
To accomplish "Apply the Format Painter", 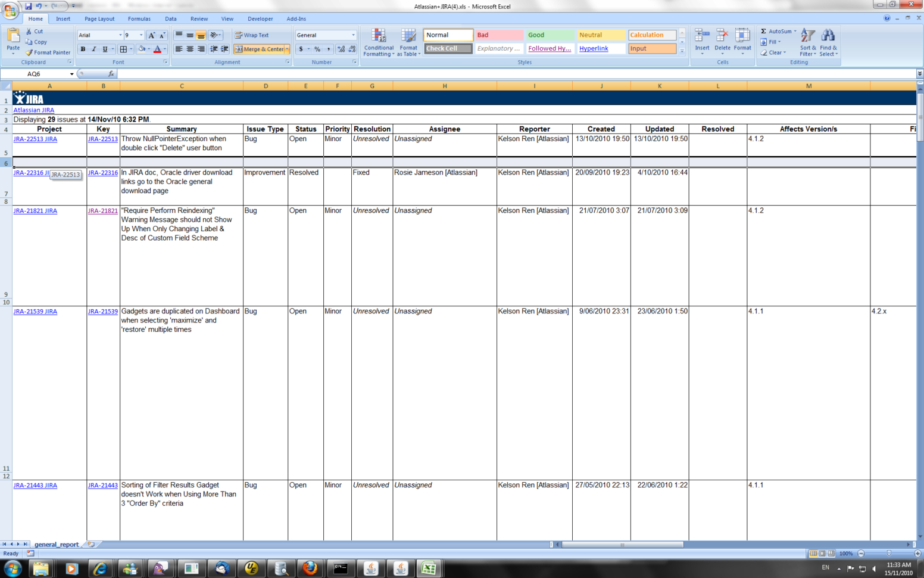I will [x=48, y=52].
